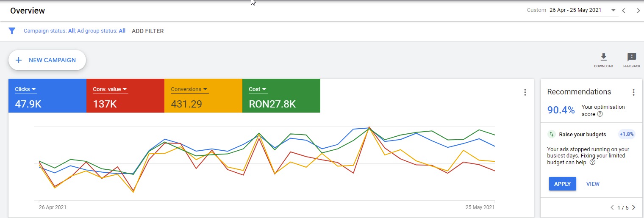Screen dimensions: 644x218
Task: Go to previous recommendation arrow
Action: click(612, 207)
